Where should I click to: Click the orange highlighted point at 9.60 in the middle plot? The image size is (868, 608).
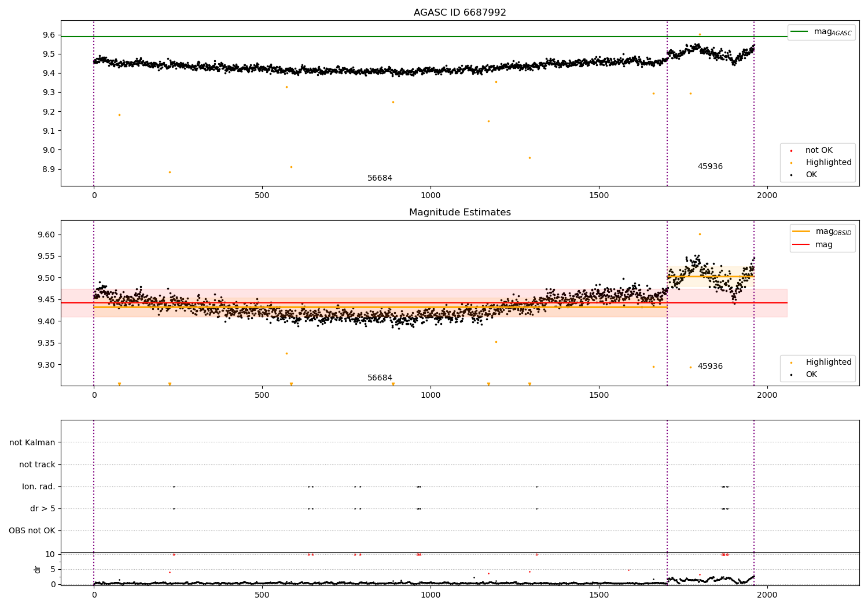click(x=700, y=235)
